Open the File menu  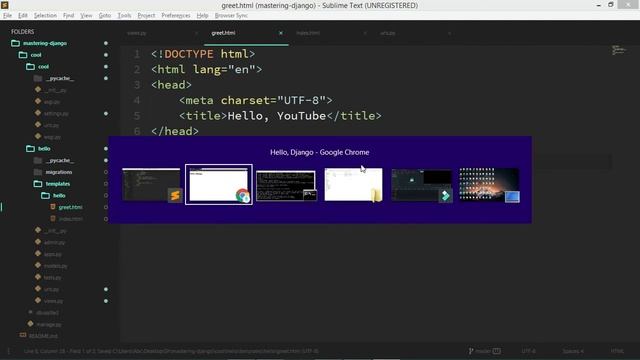pos(7,16)
